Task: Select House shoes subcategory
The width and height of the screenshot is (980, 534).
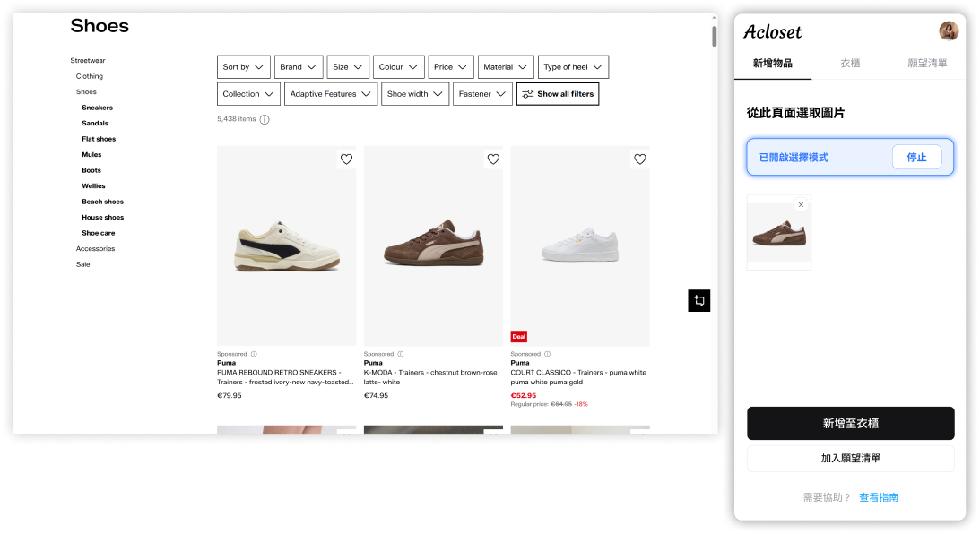Action: [x=102, y=217]
